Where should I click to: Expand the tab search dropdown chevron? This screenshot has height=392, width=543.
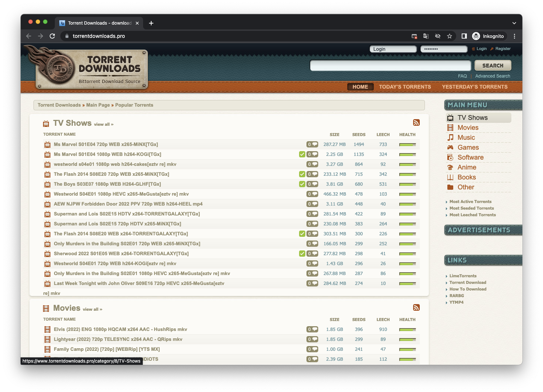coord(514,23)
